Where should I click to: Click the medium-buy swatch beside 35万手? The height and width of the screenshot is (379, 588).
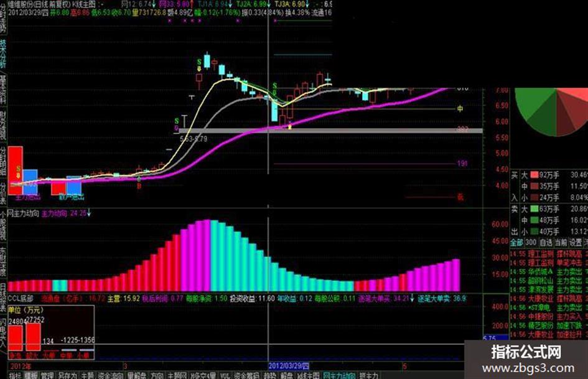(534, 186)
